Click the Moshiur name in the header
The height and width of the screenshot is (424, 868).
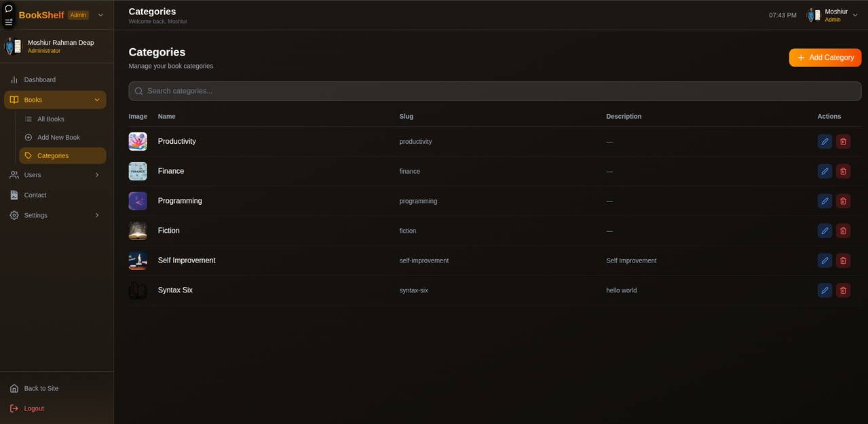[836, 12]
